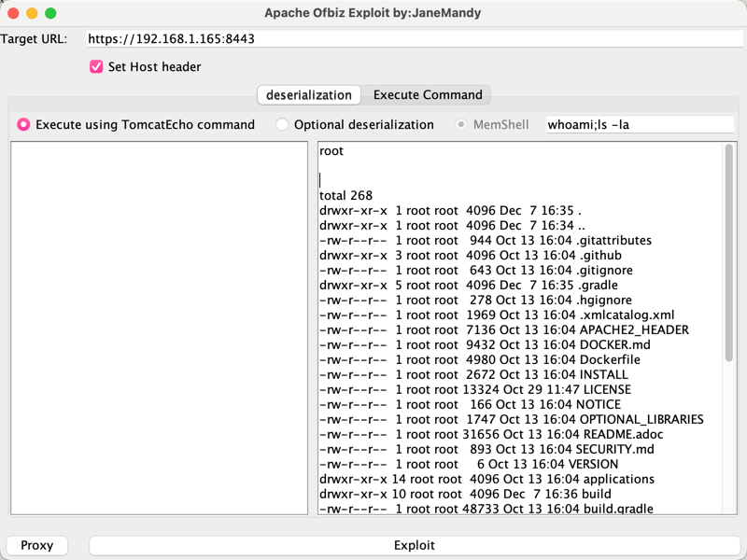Click the Target URL label

tap(34, 39)
